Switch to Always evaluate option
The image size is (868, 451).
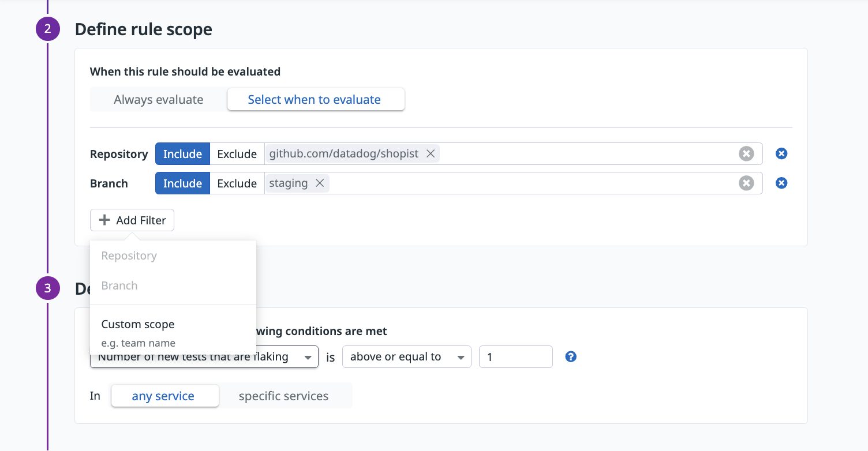coord(158,100)
